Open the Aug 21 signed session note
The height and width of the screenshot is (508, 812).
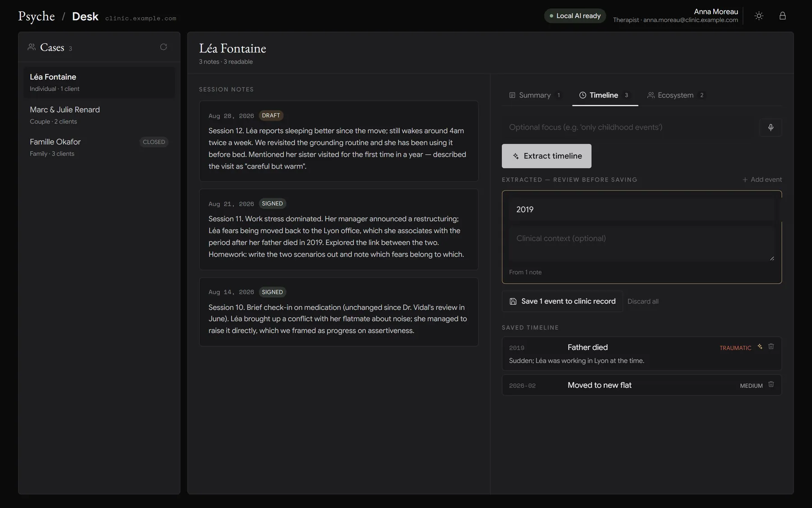tap(339, 229)
